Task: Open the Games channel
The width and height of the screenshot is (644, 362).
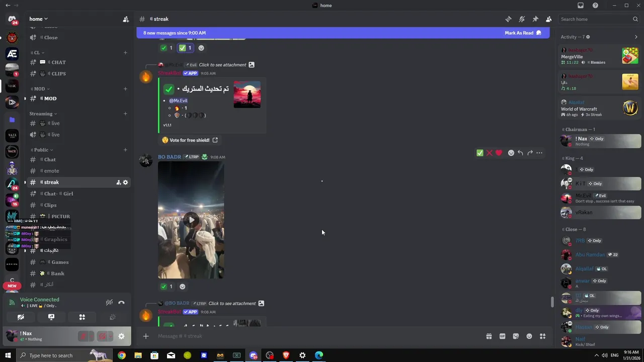Action: coord(78,262)
